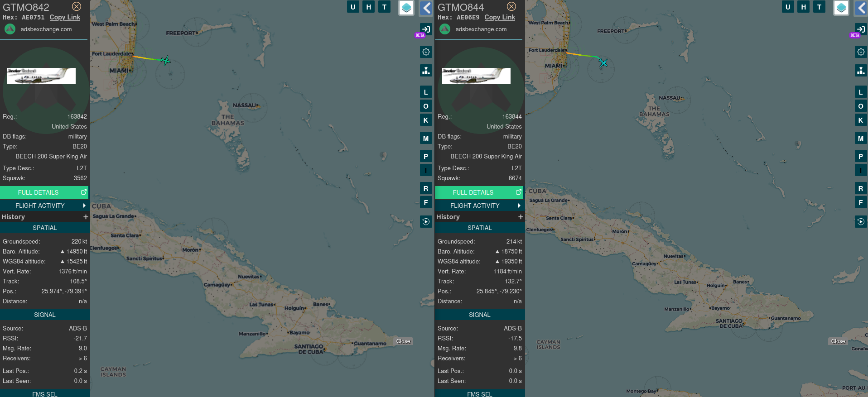
Task: Click the GTMO842 callsign title
Action: (x=26, y=7)
